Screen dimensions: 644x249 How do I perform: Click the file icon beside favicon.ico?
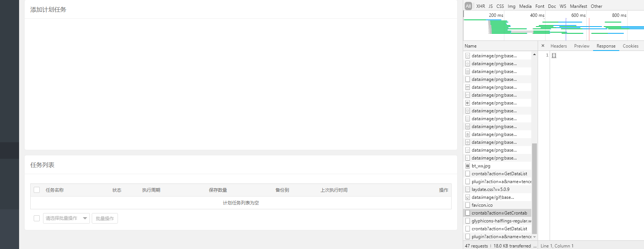coord(468,205)
